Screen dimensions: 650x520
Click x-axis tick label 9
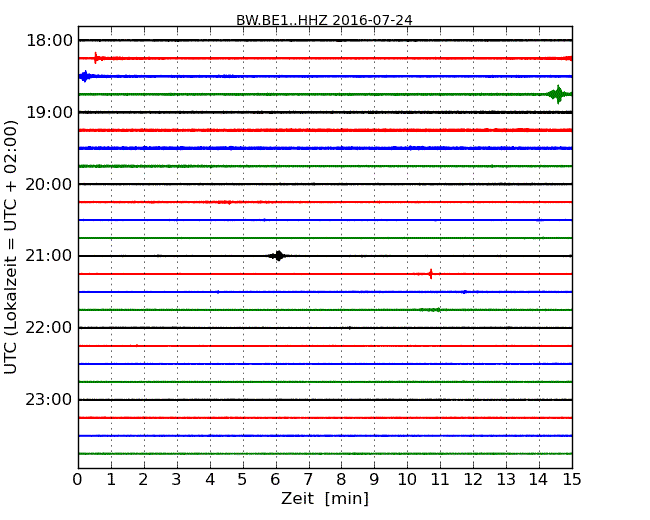(374, 479)
